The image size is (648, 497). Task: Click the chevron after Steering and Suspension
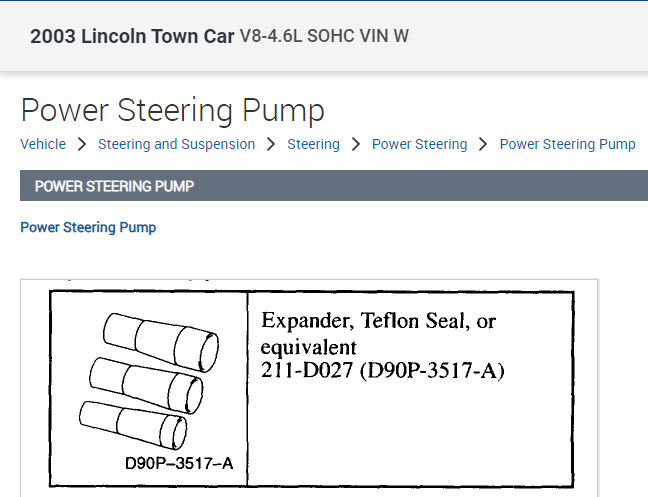[271, 144]
